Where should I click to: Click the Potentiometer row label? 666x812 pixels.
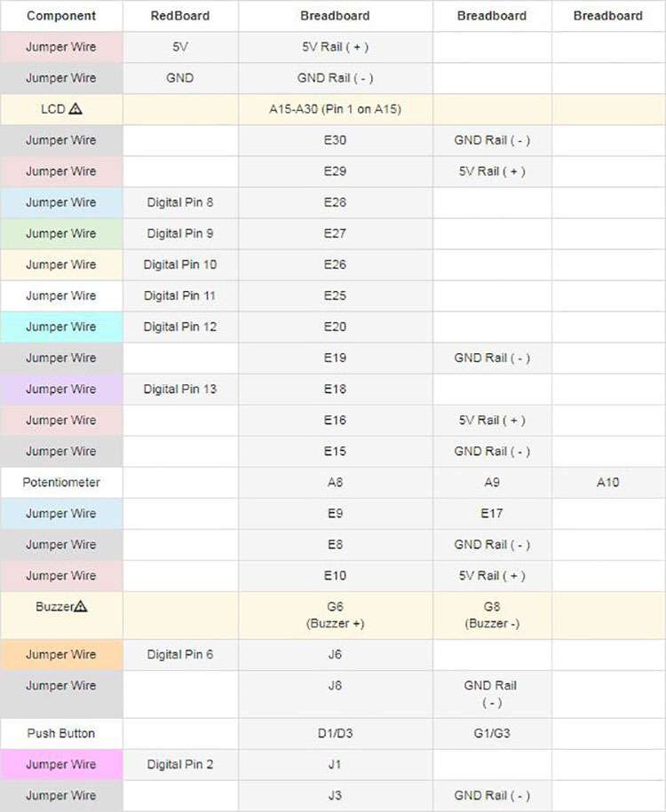[x=61, y=482]
